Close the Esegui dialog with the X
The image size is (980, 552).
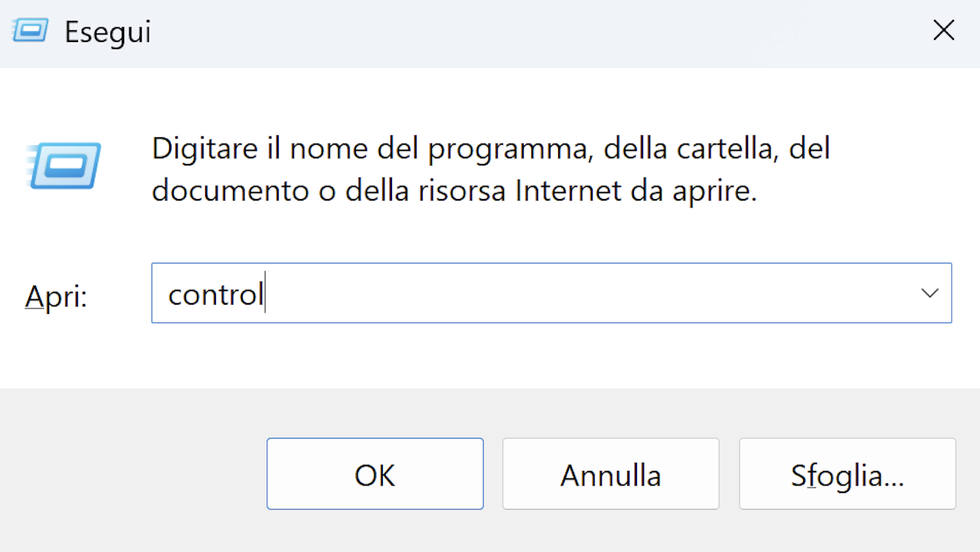click(943, 31)
